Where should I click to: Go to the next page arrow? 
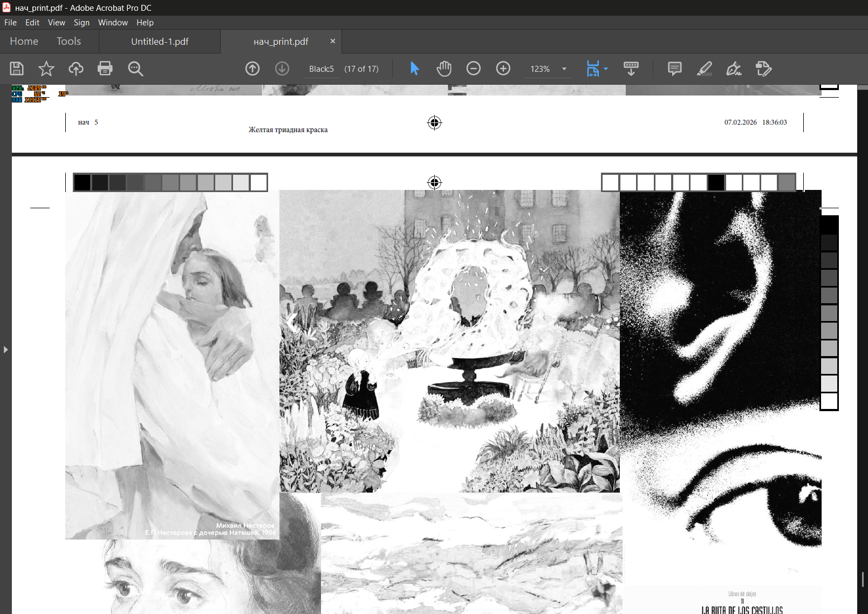[x=282, y=69]
